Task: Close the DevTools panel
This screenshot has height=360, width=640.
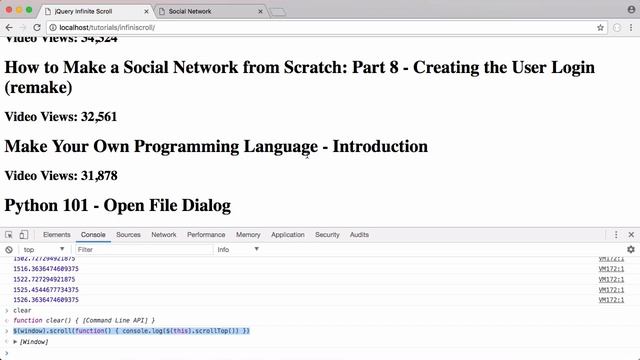Action: coord(631,235)
